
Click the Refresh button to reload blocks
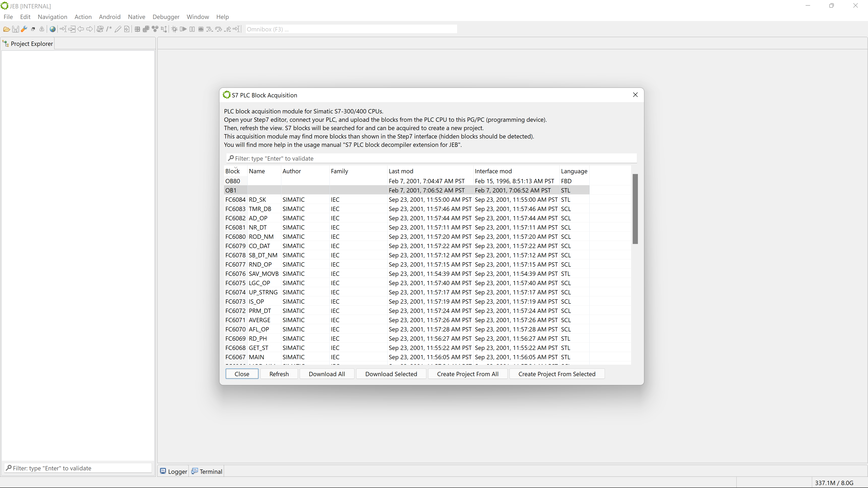(278, 374)
